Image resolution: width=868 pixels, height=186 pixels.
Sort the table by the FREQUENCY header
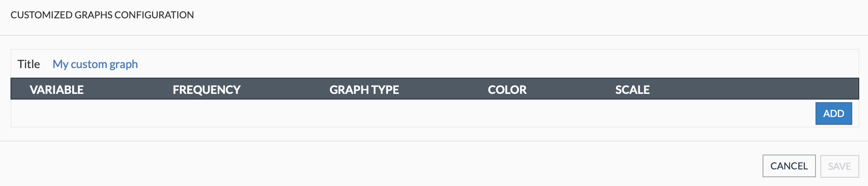pyautogui.click(x=206, y=90)
